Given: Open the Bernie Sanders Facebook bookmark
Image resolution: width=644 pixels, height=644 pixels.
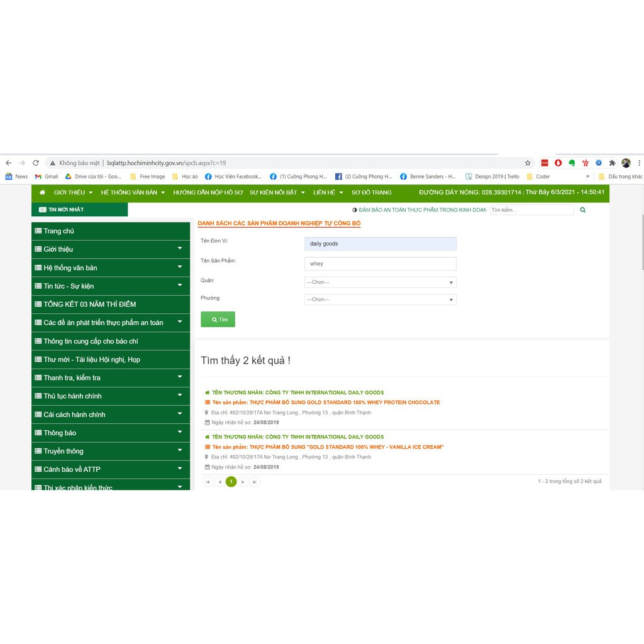Looking at the screenshot, I should click(428, 177).
